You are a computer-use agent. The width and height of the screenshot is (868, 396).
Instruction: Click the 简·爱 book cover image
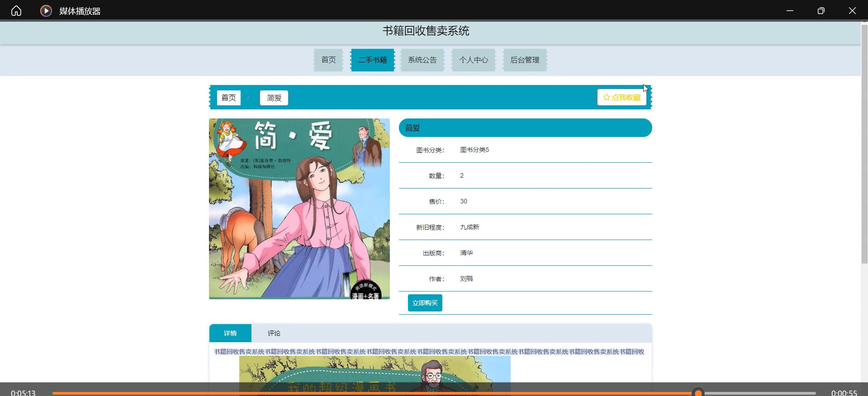[299, 208]
